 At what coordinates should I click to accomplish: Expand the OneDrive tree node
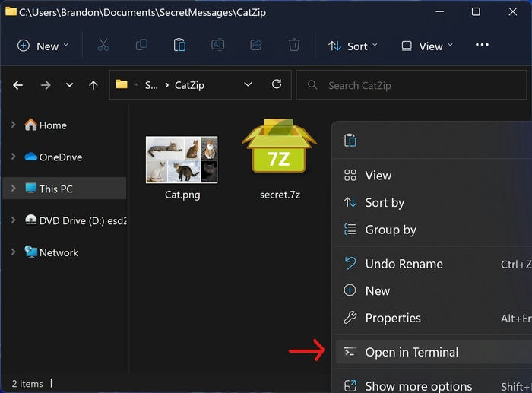pyautogui.click(x=14, y=157)
